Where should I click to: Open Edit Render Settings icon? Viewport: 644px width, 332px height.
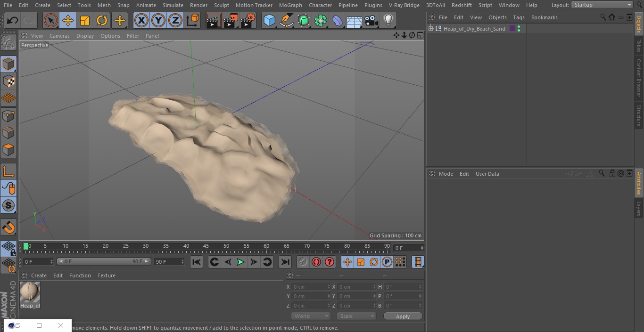pyautogui.click(x=248, y=20)
